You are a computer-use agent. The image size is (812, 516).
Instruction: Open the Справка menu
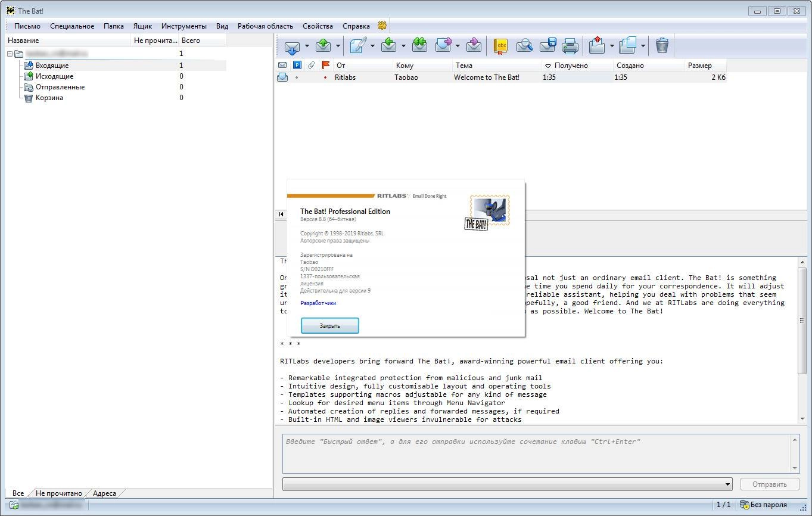point(356,26)
